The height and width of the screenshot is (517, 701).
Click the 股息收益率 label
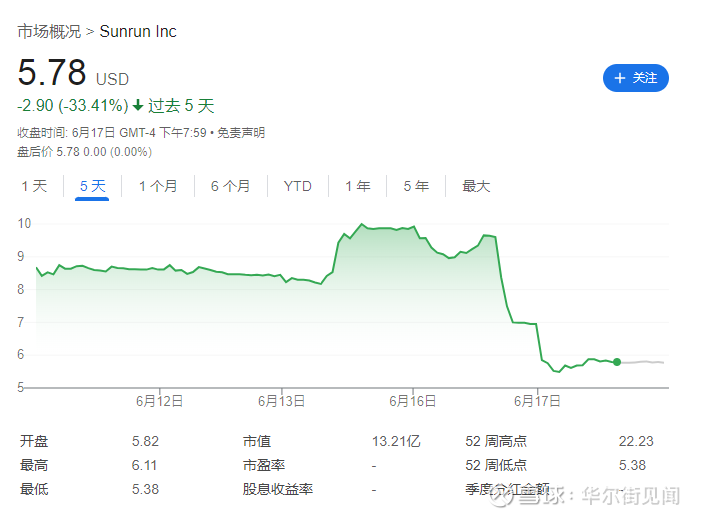coord(278,489)
